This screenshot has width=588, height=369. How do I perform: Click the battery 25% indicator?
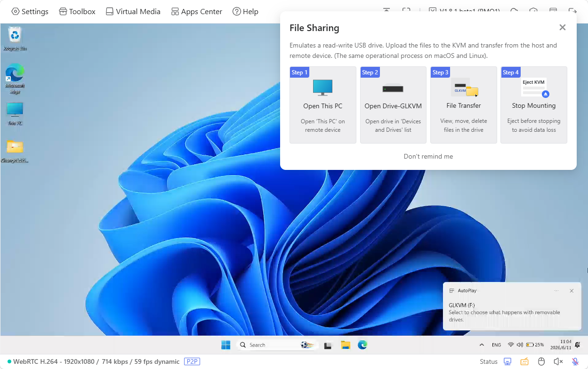pos(535,345)
